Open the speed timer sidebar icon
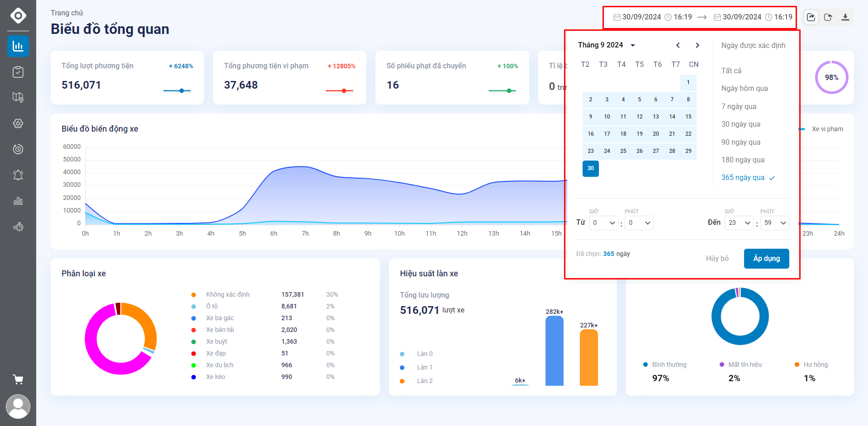868x426 pixels. click(18, 227)
